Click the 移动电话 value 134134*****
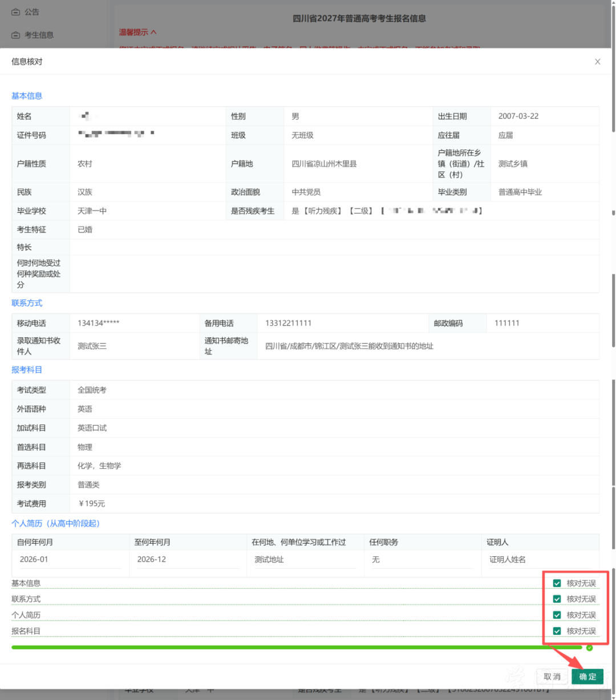The width and height of the screenshot is (616, 700). point(99,323)
